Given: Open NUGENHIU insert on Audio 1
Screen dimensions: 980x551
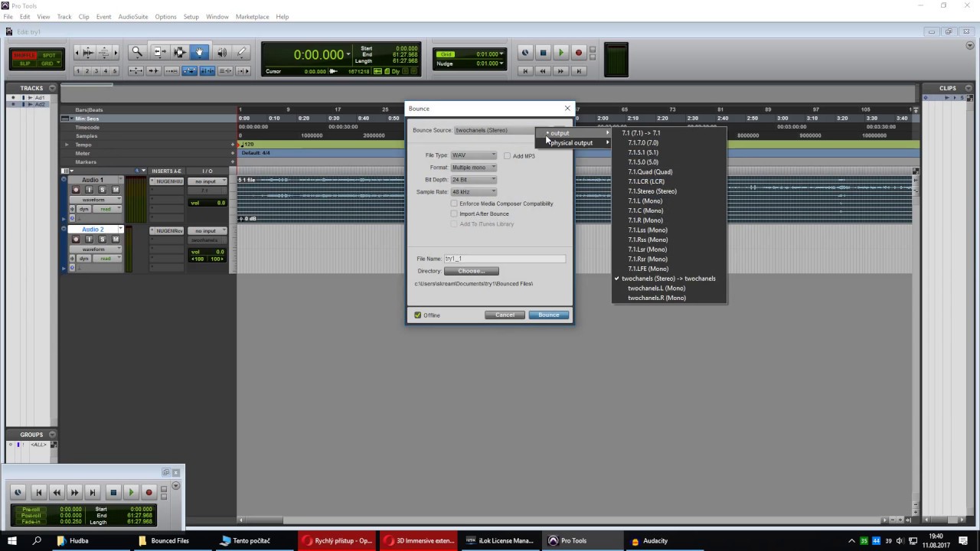Looking at the screenshot, I should (x=168, y=181).
